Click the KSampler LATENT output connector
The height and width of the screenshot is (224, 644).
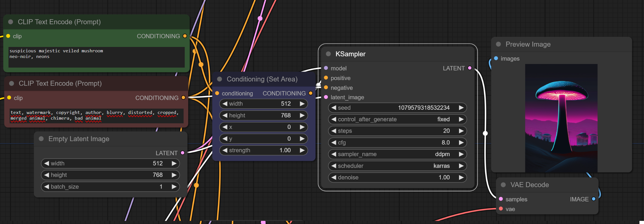(469, 68)
